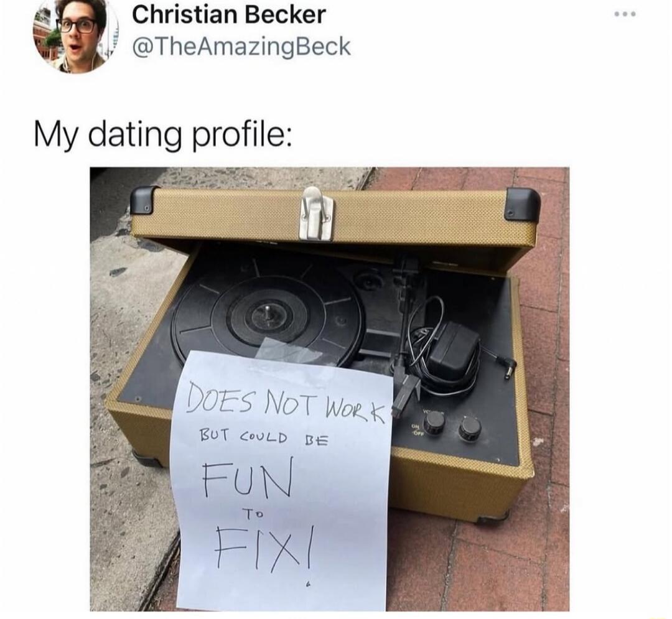Click the right knob on the turntable
672x619 pixels.
click(470, 429)
